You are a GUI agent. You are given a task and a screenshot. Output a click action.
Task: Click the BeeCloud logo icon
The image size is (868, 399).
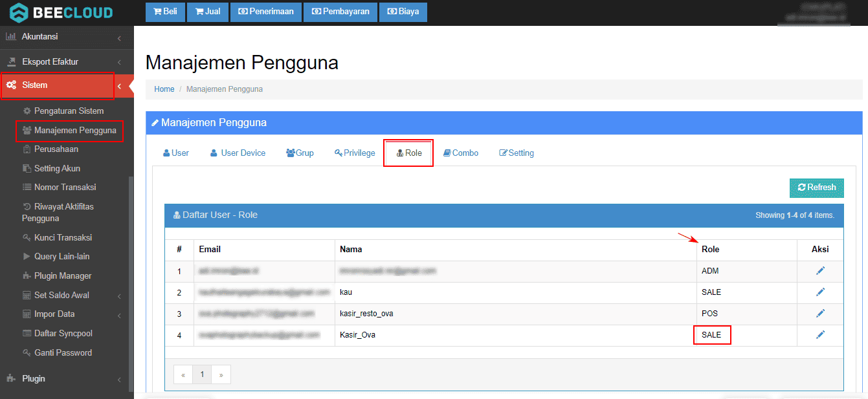click(x=19, y=13)
